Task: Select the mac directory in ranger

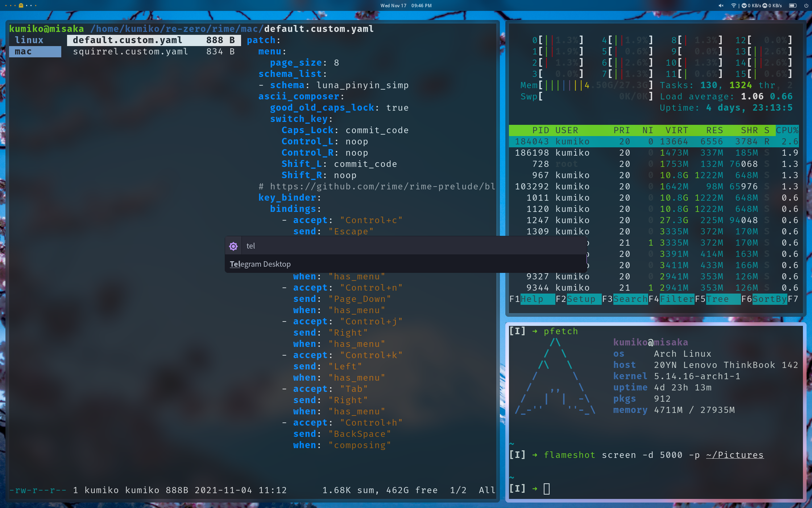Action: pyautogui.click(x=23, y=52)
